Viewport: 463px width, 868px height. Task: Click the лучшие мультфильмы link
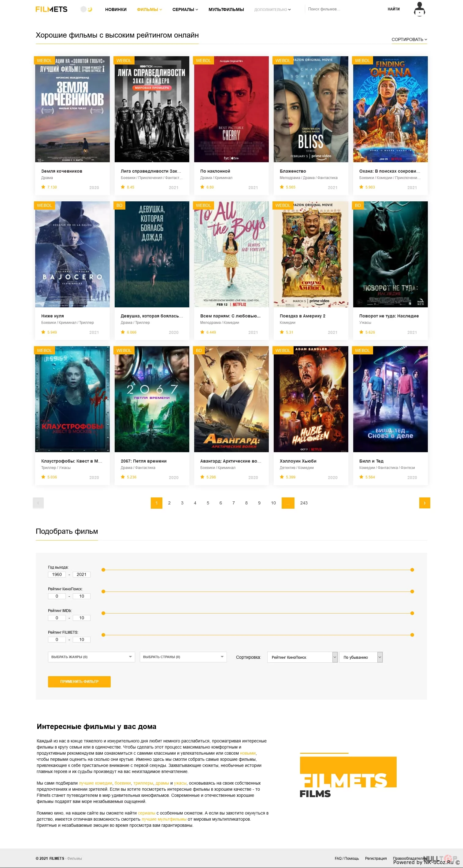point(164,819)
